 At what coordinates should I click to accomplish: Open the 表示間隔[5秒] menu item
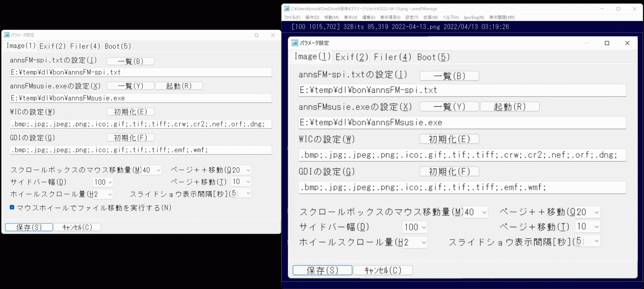502,18
